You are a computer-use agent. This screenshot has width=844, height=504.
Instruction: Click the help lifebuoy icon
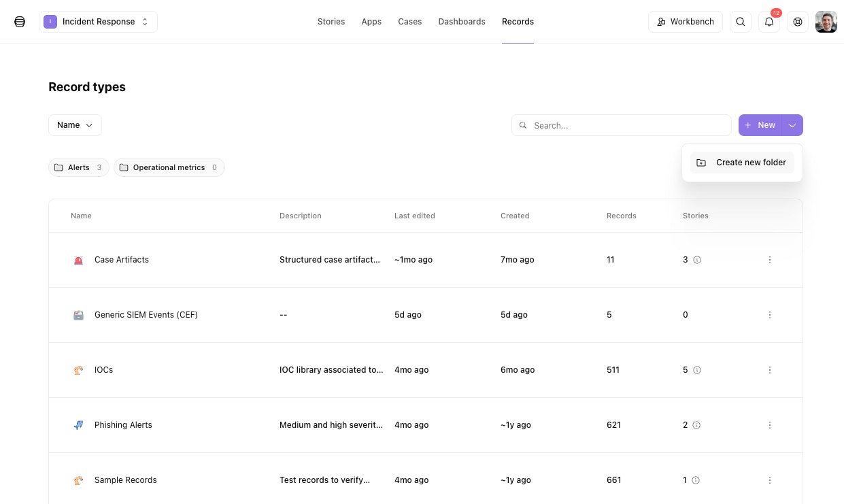[x=798, y=22]
